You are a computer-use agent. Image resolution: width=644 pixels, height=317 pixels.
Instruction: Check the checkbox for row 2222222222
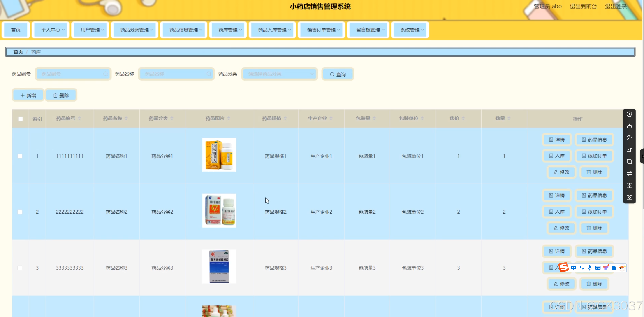tap(20, 212)
